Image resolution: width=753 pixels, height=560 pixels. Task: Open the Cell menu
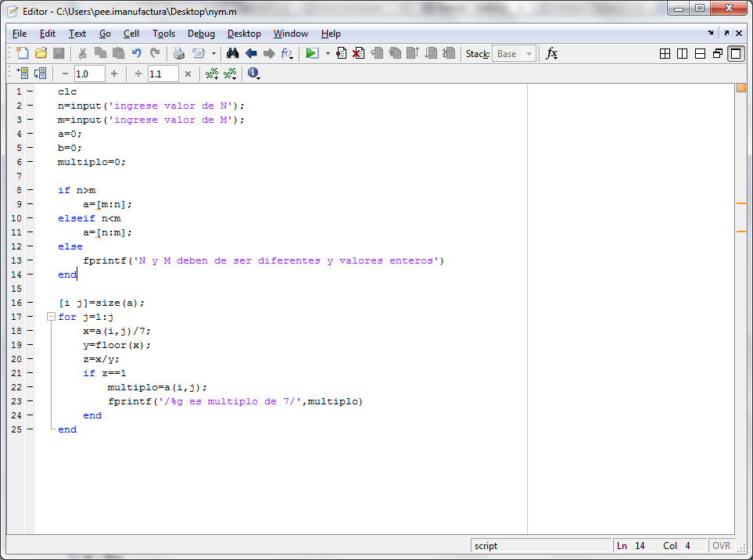pos(131,34)
